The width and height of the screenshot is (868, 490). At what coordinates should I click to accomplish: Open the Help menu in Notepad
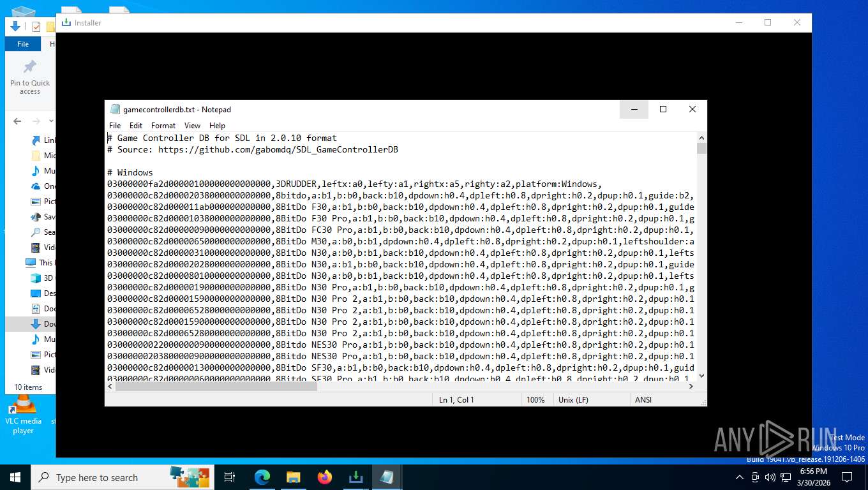pos(217,126)
